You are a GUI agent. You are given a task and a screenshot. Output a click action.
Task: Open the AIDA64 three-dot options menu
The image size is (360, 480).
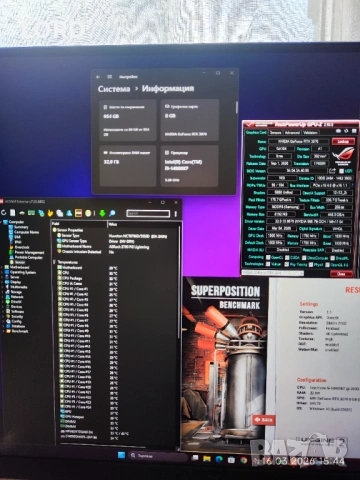[176, 213]
